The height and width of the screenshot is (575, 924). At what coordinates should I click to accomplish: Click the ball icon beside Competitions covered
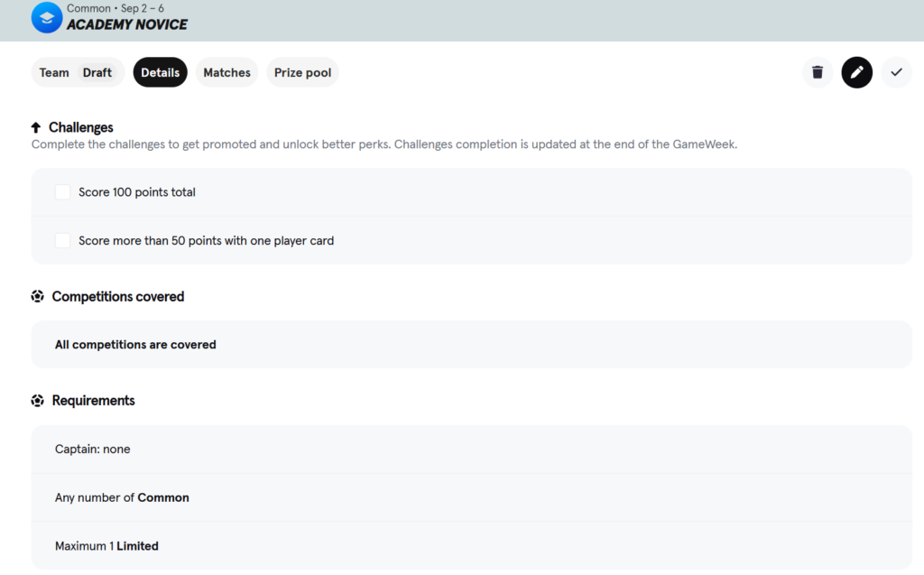tap(38, 296)
